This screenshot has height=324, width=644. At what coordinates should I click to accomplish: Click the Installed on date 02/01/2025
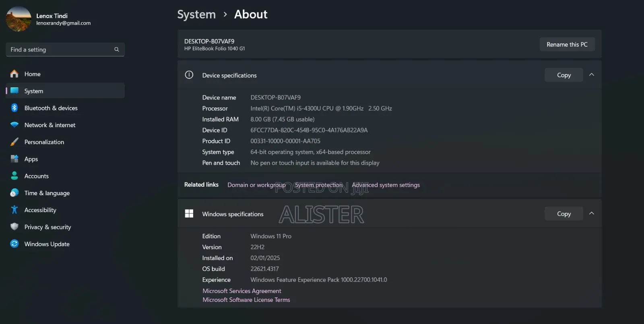(x=265, y=258)
